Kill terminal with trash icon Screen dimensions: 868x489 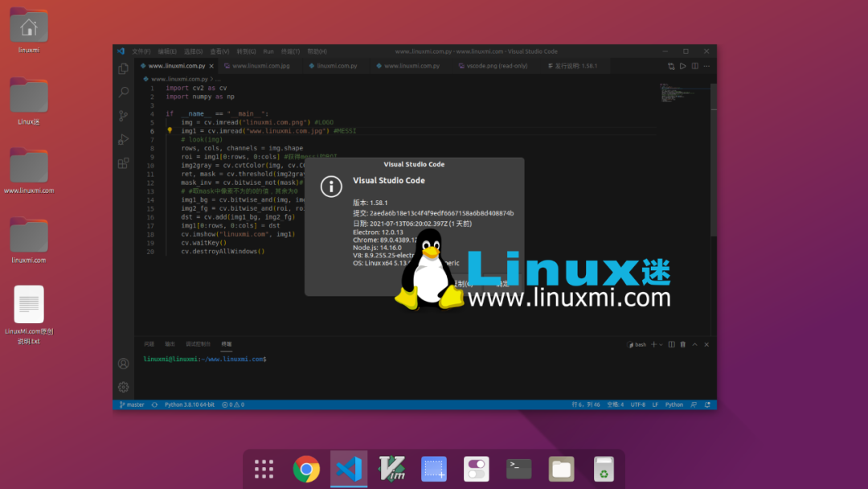(683, 344)
